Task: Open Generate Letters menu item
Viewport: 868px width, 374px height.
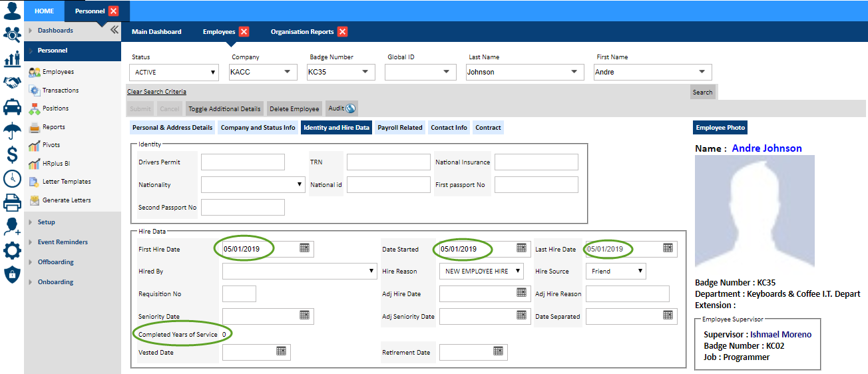Action: point(60,200)
